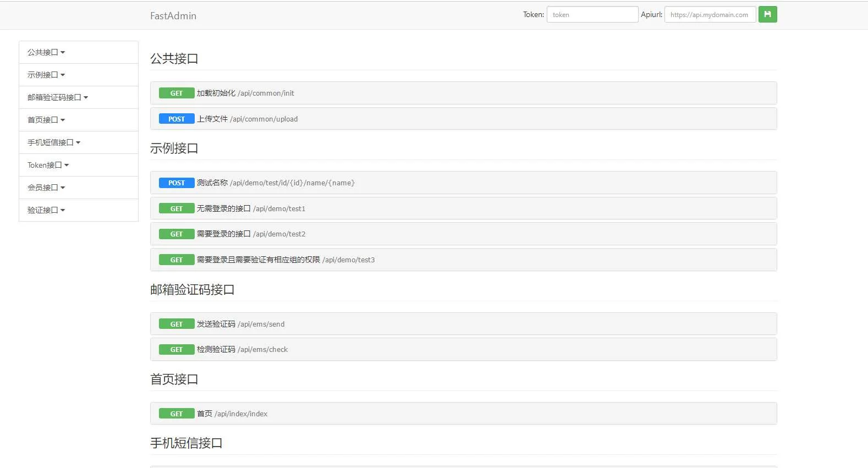This screenshot has height=468, width=868.
Task: Open the FastAdmin brand link
Action: click(x=173, y=16)
